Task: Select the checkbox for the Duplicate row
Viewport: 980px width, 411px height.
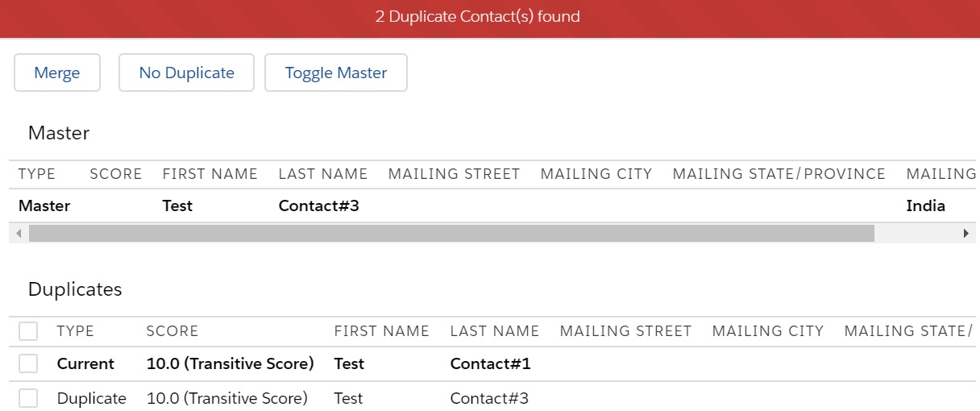Action: (28, 398)
